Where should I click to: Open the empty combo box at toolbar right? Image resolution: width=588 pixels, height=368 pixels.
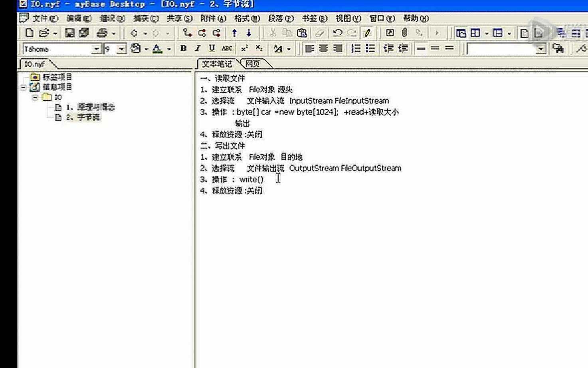pos(541,49)
